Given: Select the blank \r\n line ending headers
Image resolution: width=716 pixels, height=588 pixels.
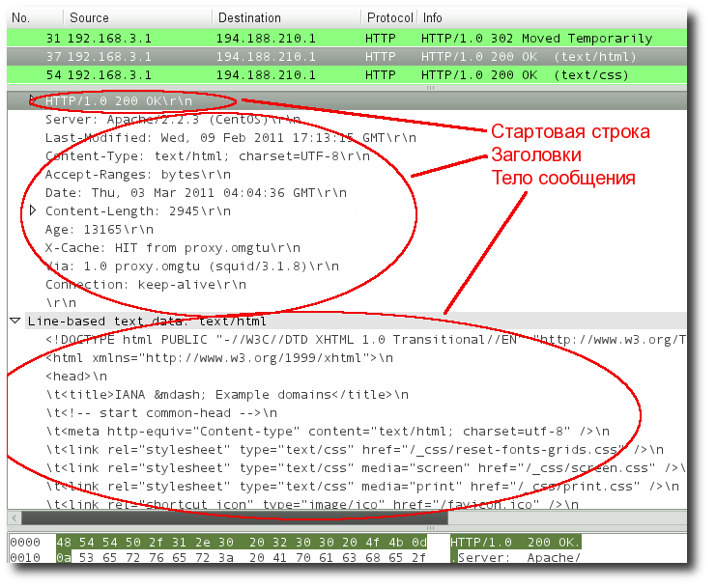Looking at the screenshot, I should pos(61,303).
